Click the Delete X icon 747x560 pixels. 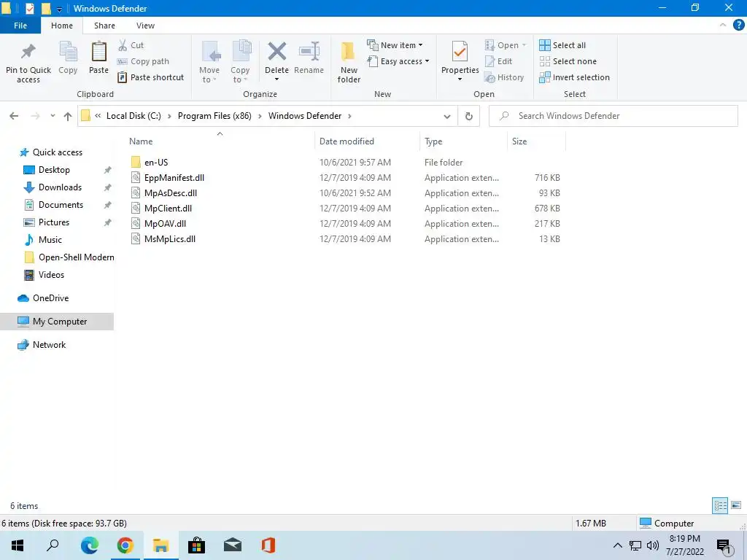pos(276,52)
